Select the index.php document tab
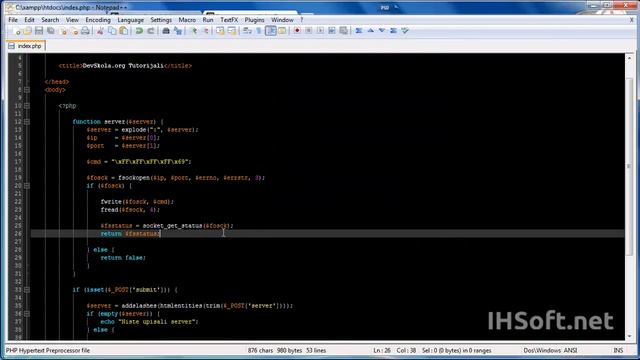 26,46
